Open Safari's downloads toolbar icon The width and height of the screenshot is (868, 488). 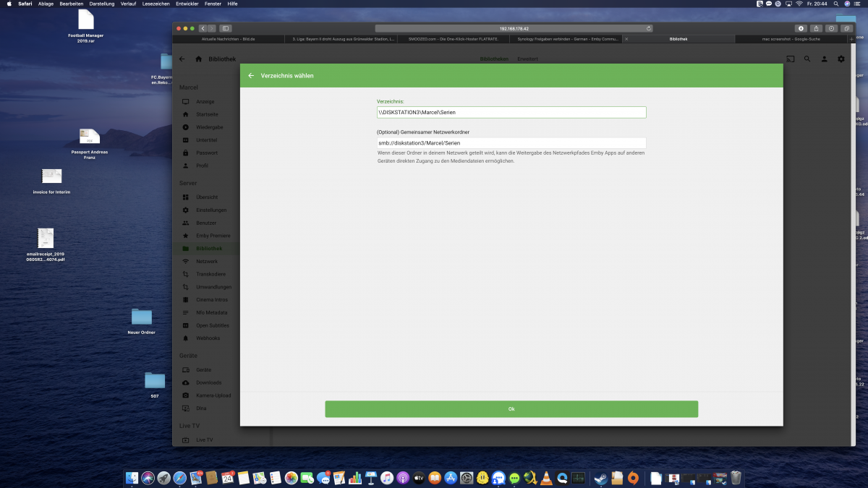click(x=801, y=28)
